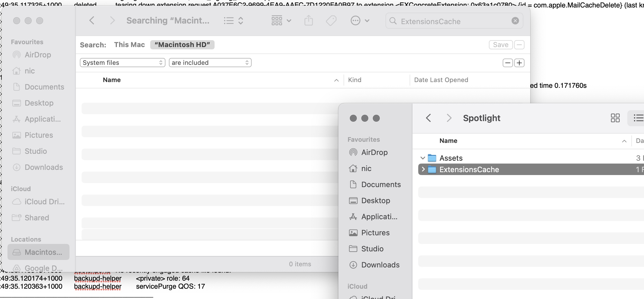
Task: Expand the ExtensionsCache folder in Spotlight window
Action: tap(423, 169)
